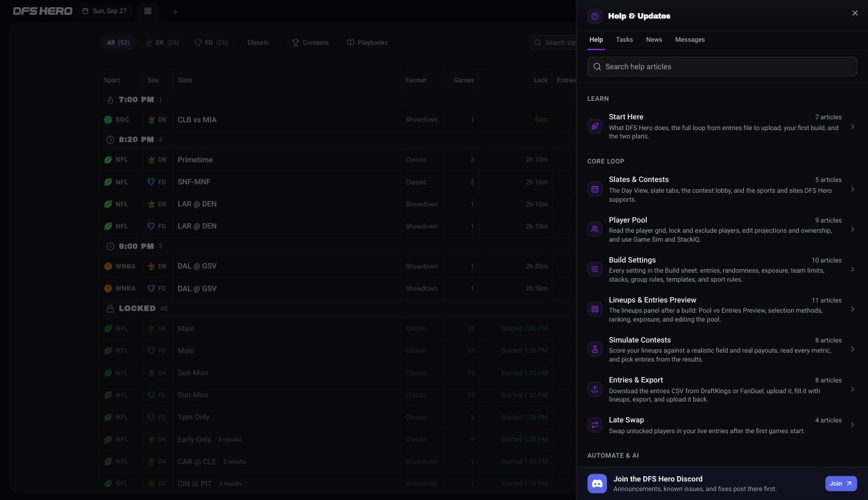Select the All (52) filter
The width and height of the screenshot is (868, 500).
pos(118,42)
